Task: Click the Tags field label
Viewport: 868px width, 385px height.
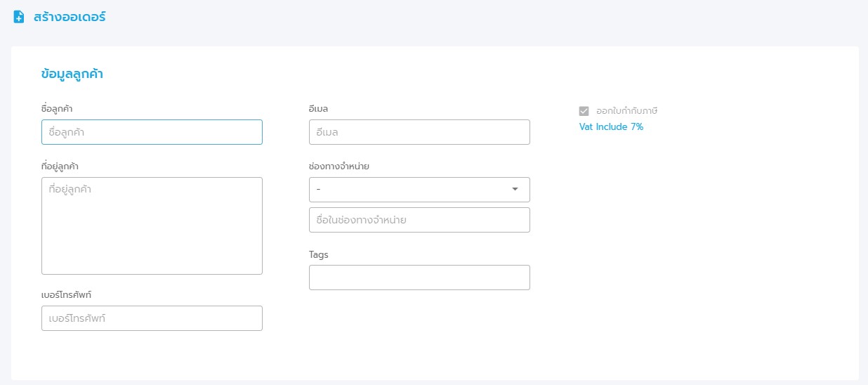Action: point(319,254)
